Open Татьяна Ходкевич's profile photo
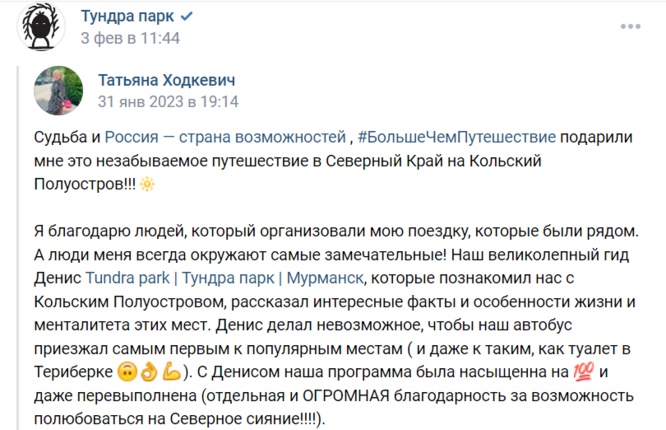Viewport: 666px width, 430px height. coord(58,91)
